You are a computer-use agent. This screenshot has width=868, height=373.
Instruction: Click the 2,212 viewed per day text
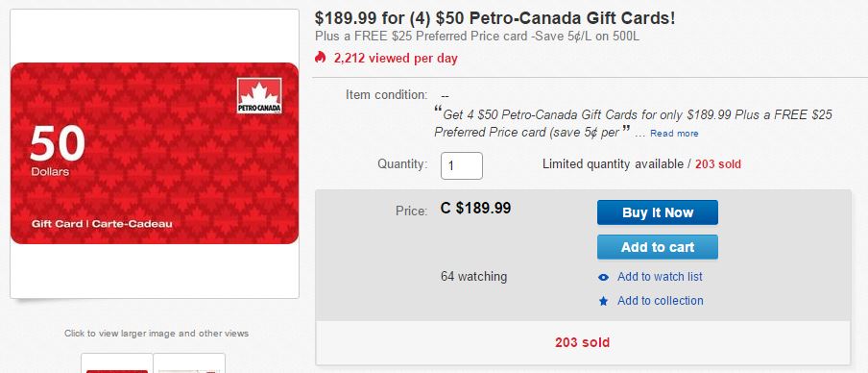pyautogui.click(x=396, y=59)
